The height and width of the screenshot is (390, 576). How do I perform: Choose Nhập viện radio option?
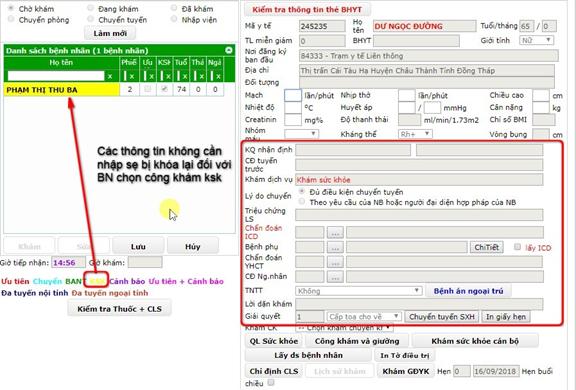pos(174,19)
